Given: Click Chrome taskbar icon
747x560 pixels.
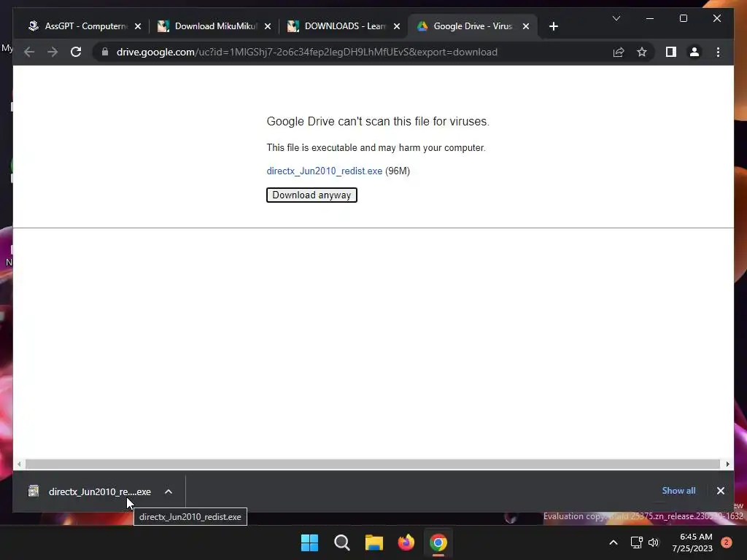Looking at the screenshot, I should pyautogui.click(x=438, y=542).
